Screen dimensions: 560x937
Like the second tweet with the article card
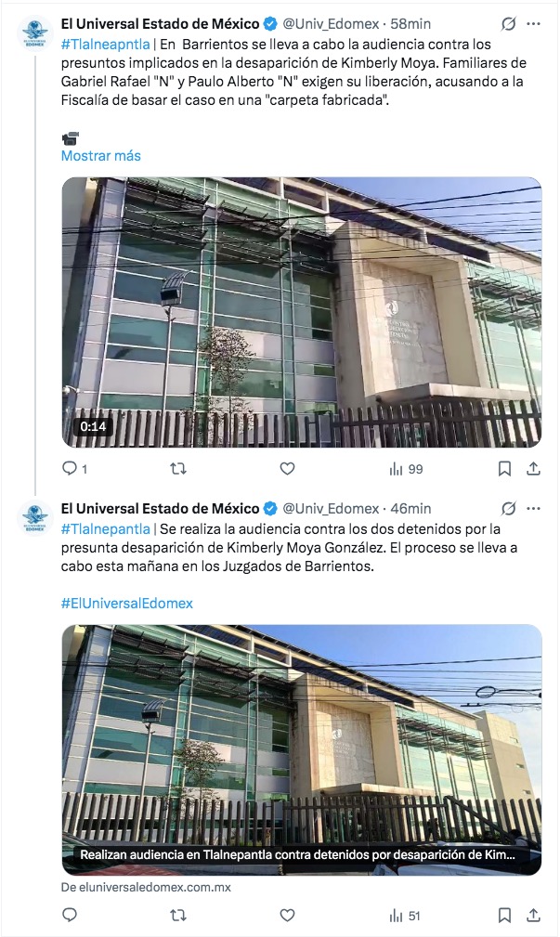288,916
